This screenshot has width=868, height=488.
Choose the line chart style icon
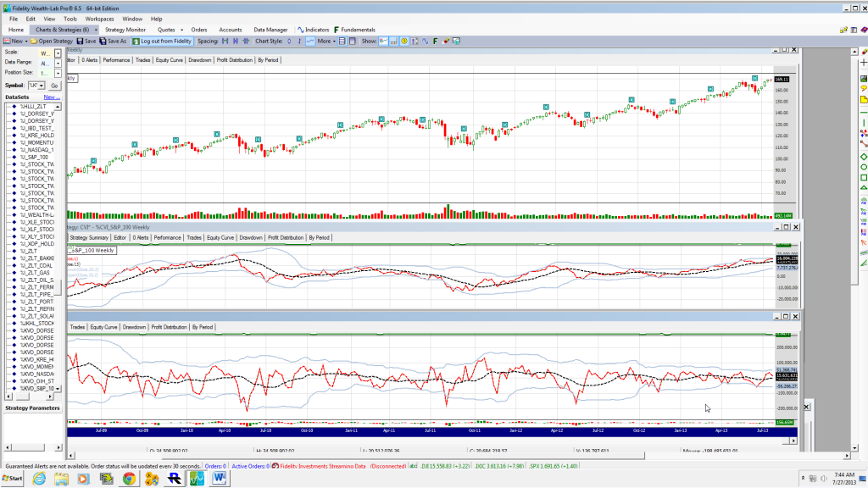tap(310, 41)
